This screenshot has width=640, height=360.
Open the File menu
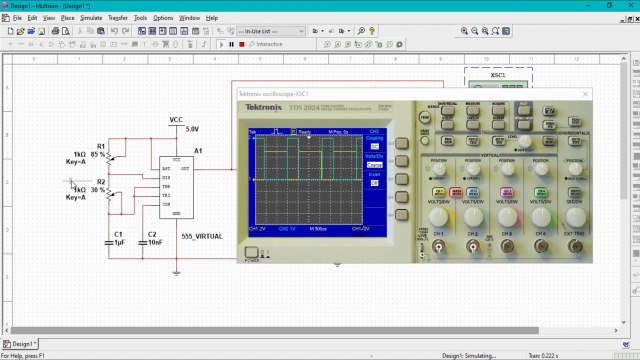(17, 18)
